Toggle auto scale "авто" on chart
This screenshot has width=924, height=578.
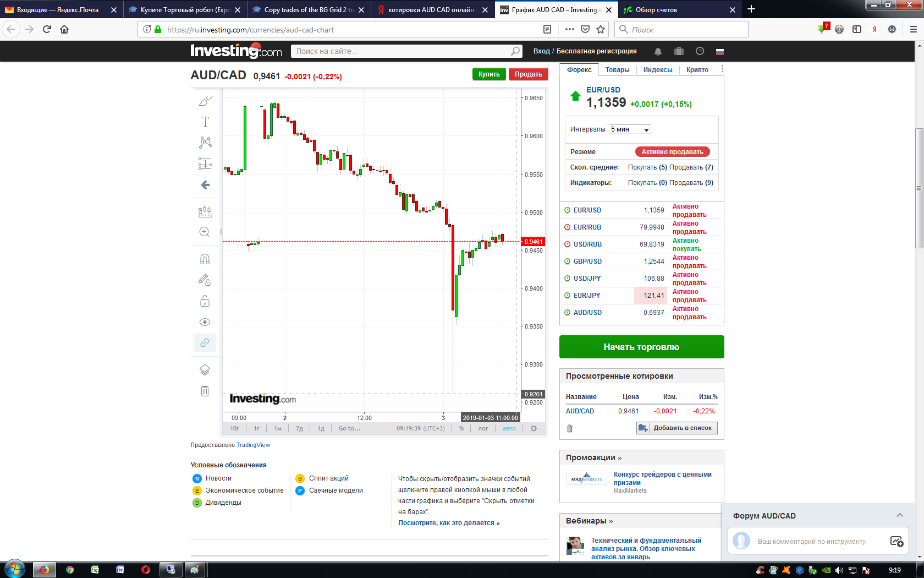click(509, 428)
